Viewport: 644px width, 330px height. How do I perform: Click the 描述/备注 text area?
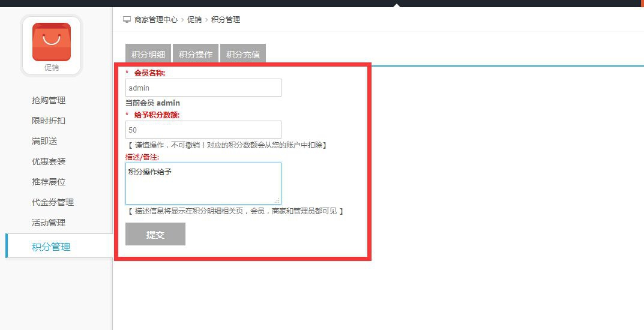tap(203, 184)
